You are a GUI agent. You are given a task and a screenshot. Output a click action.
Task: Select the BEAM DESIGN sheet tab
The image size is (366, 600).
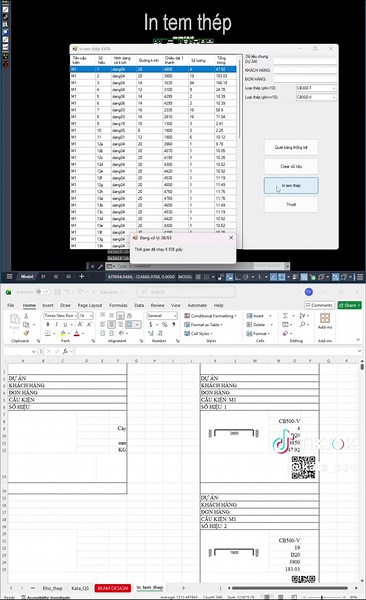pyautogui.click(x=113, y=588)
